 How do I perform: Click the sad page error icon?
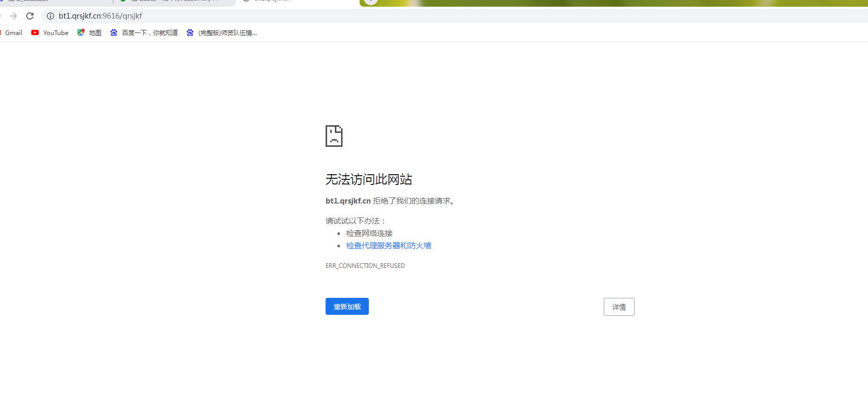(334, 136)
